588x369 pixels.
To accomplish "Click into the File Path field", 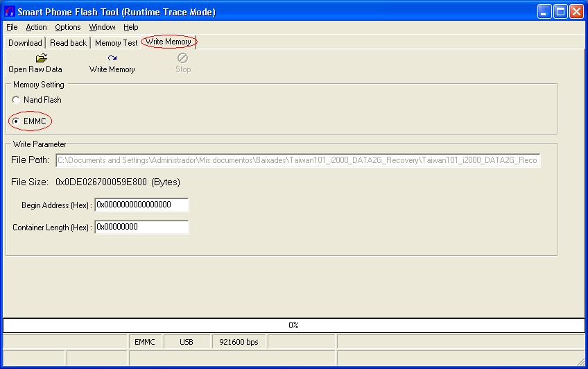I will (297, 160).
